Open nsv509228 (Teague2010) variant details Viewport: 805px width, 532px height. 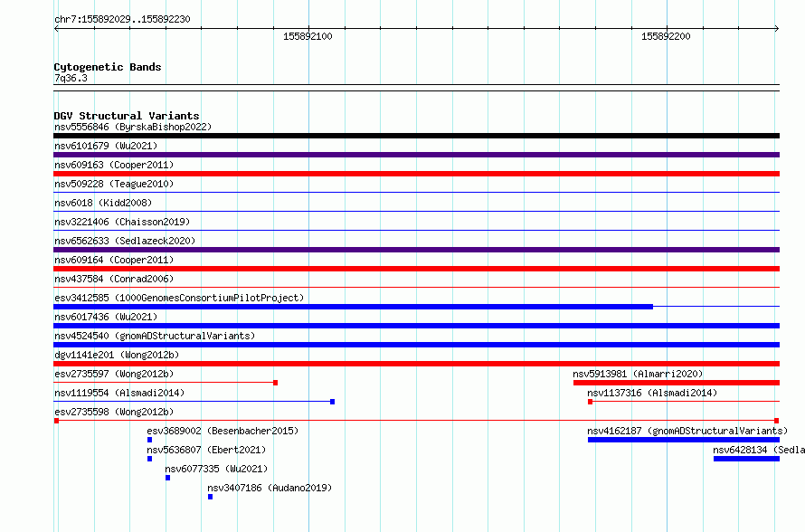pos(114,184)
